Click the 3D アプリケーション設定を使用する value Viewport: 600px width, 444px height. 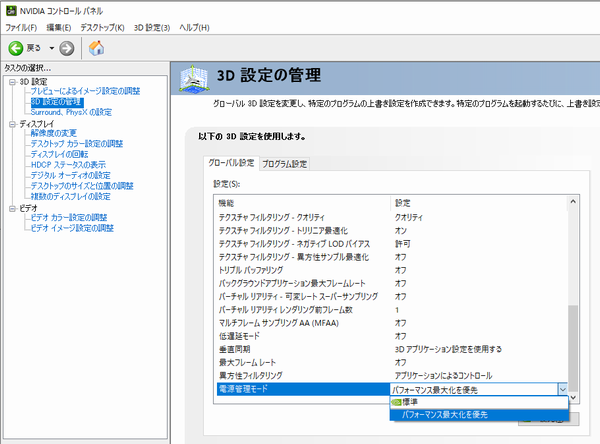448,349
